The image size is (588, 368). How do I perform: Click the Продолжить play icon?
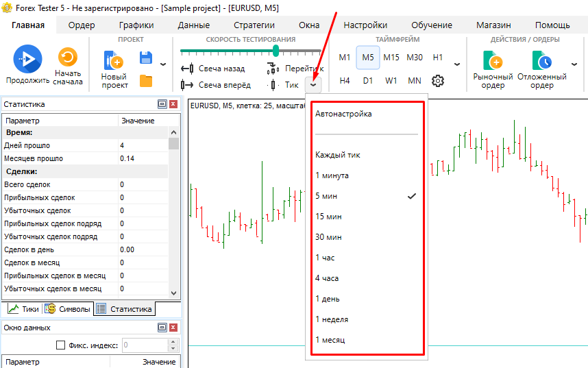[x=27, y=59]
